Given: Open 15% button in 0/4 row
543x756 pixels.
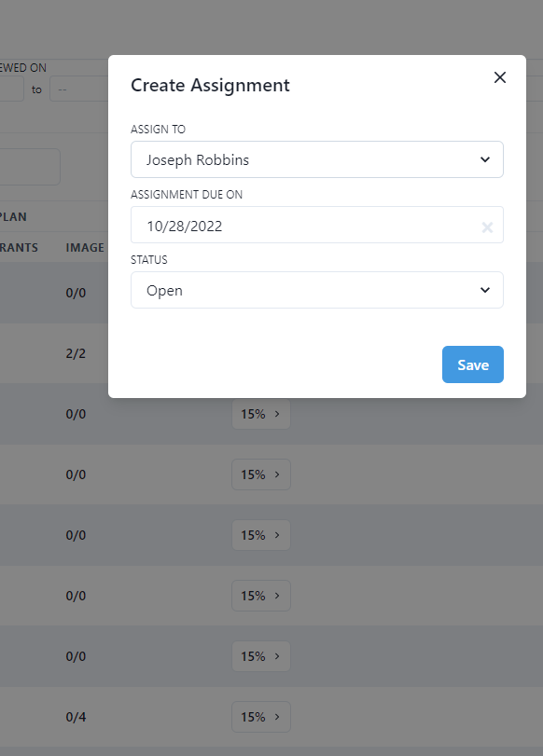Looking at the screenshot, I should click(x=261, y=717).
